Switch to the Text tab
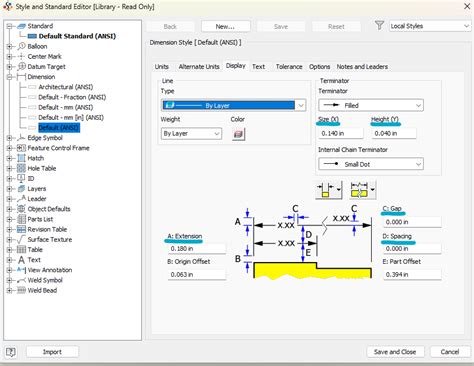Image resolution: width=474 pixels, height=366 pixels. tap(259, 67)
